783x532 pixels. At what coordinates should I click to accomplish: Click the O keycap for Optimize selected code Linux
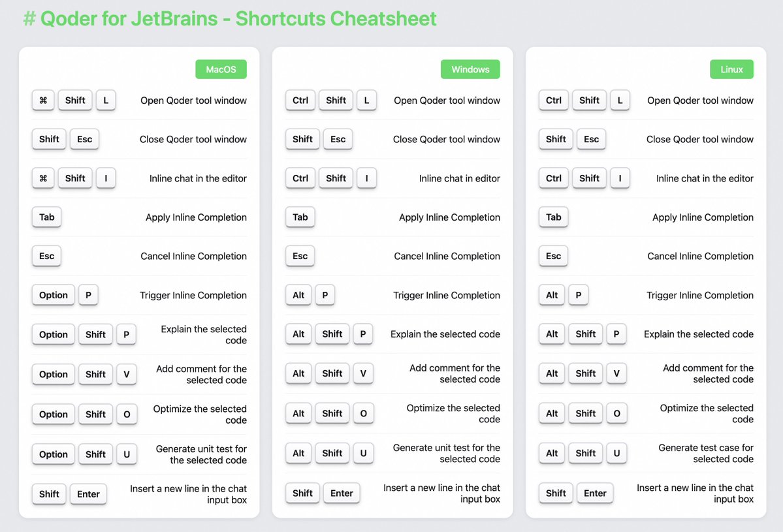tap(616, 413)
